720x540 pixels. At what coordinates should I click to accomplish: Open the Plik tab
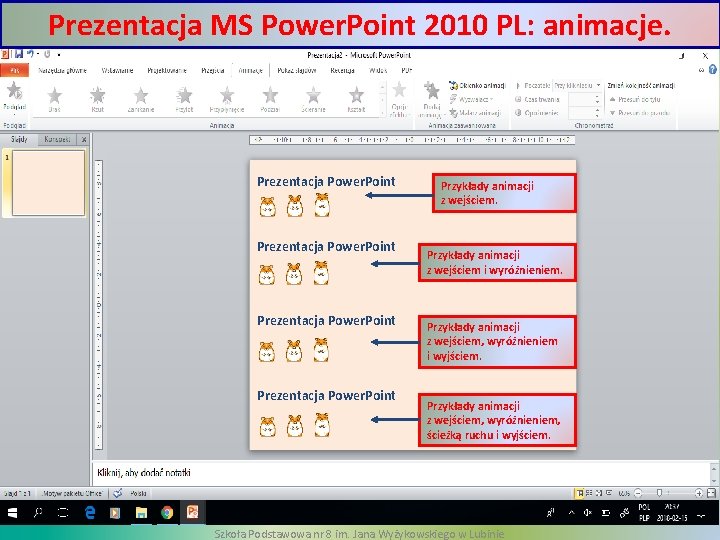(x=15, y=70)
